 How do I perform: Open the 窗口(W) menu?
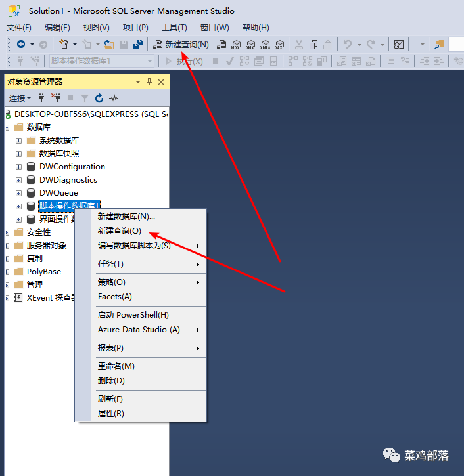click(x=214, y=28)
